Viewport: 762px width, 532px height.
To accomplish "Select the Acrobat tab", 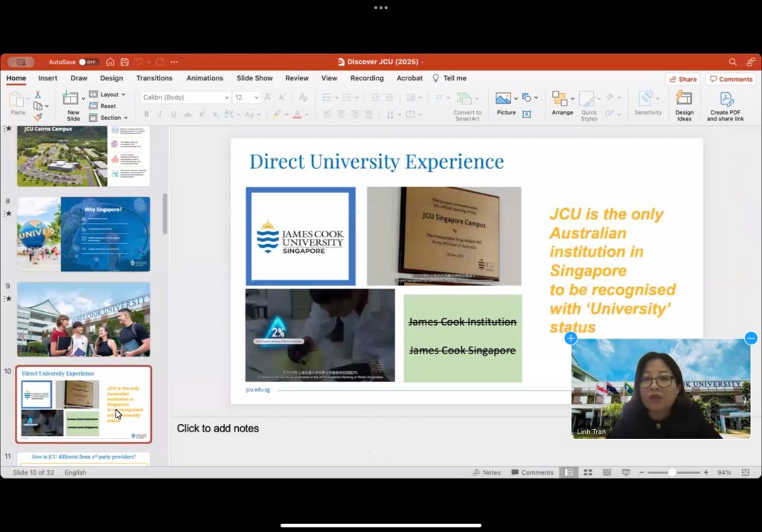I will click(x=410, y=77).
